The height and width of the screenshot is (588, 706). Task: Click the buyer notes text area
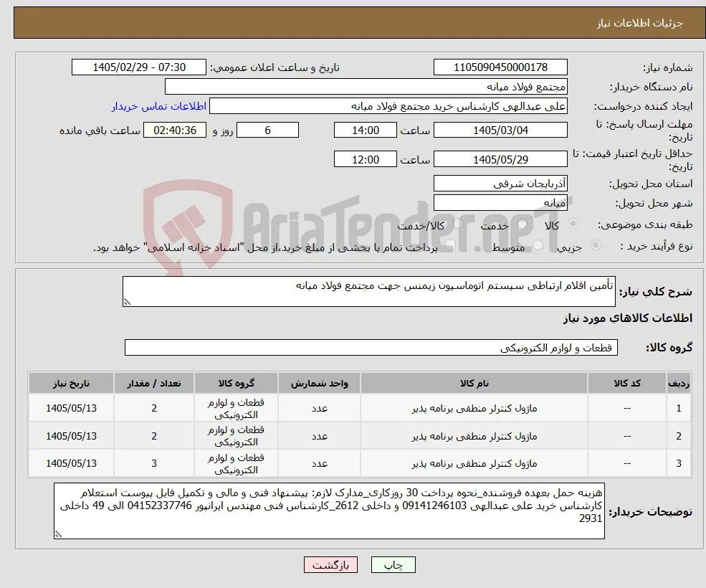(x=329, y=511)
